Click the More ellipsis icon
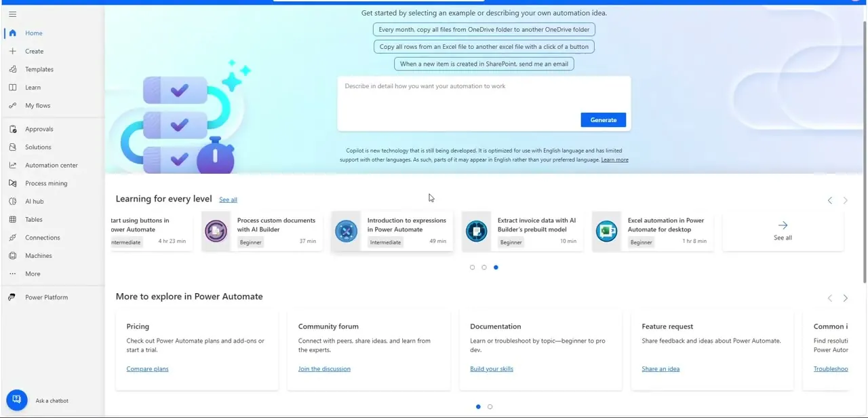The width and height of the screenshot is (868, 418). [12, 274]
